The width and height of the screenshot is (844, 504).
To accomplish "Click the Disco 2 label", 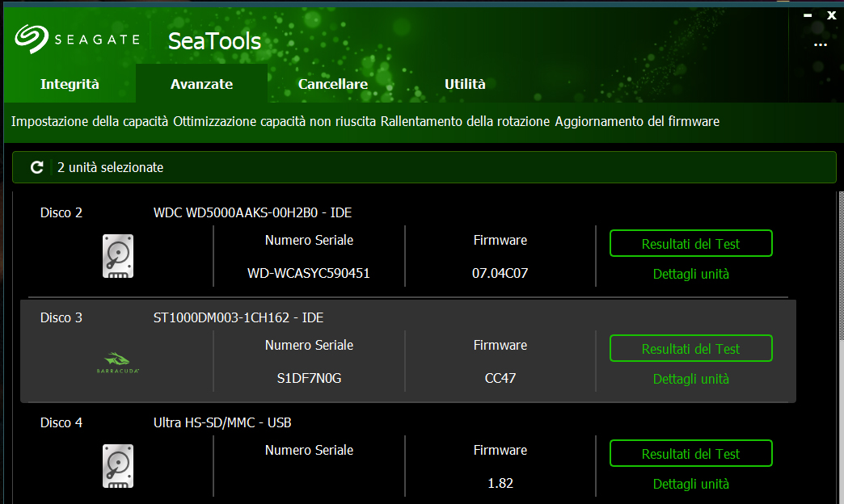I will 61,212.
